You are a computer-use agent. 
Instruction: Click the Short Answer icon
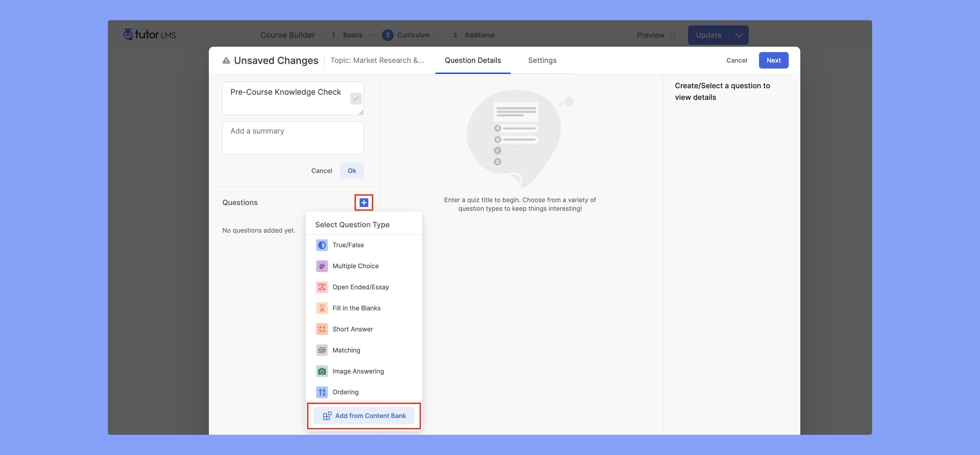pos(322,329)
